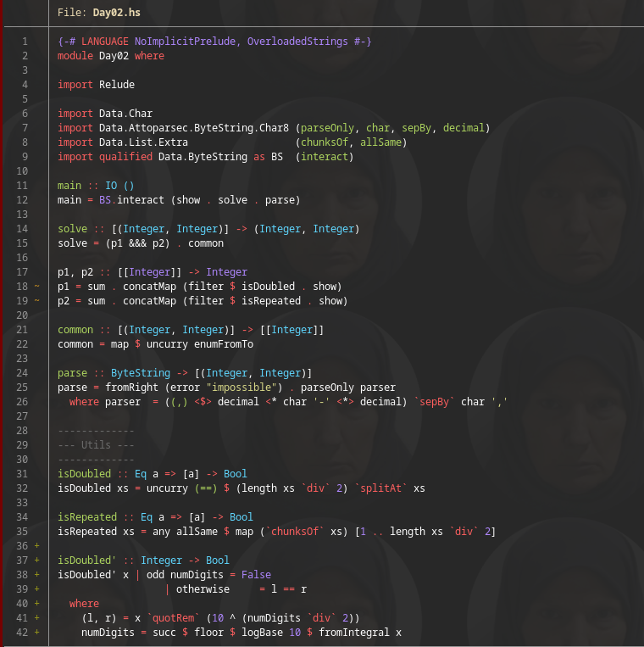
Task: Click 'solve' signature name on line 14
Action: 72,229
